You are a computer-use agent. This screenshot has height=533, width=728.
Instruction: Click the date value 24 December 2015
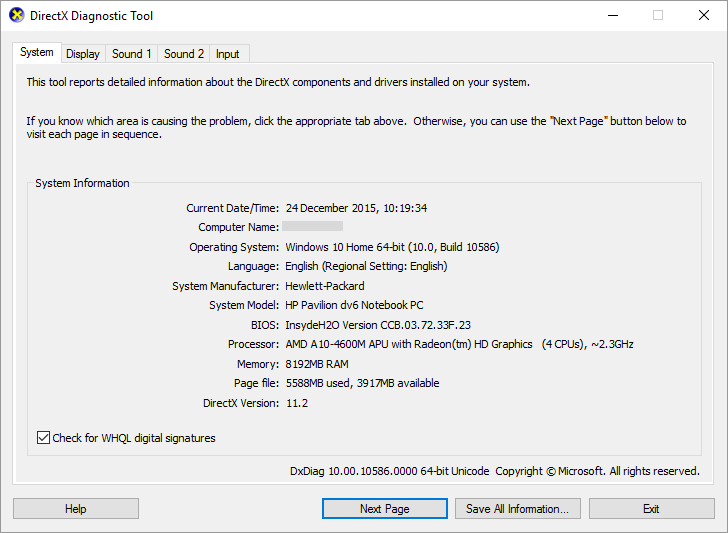[x=331, y=208]
